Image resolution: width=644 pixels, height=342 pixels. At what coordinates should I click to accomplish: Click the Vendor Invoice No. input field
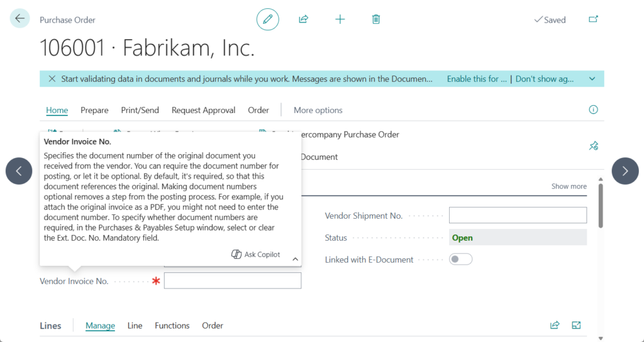(x=232, y=281)
